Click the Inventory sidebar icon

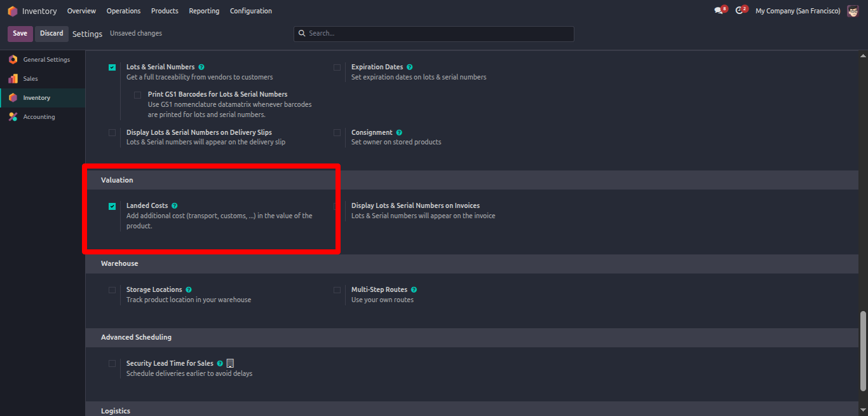pyautogui.click(x=13, y=98)
